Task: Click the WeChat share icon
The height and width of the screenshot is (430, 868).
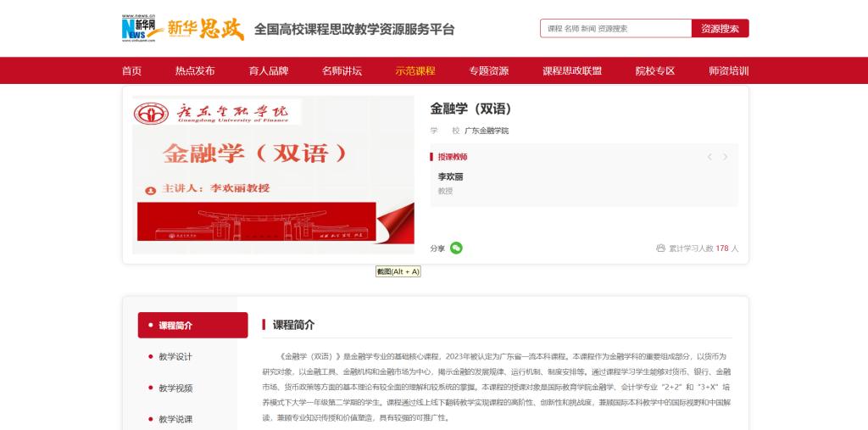Action: point(456,248)
